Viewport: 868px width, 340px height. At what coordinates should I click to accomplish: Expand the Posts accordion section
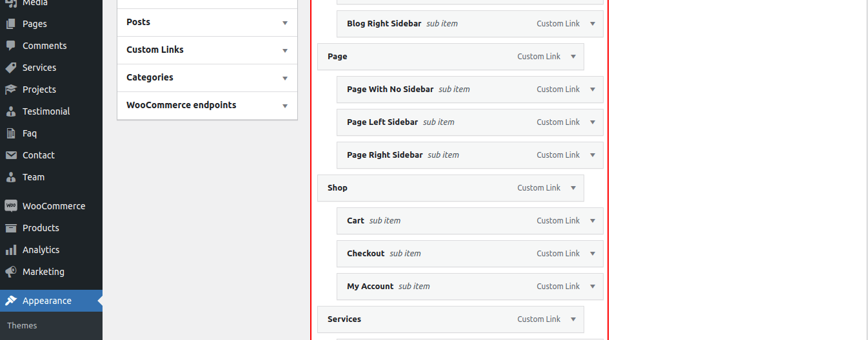point(285,23)
